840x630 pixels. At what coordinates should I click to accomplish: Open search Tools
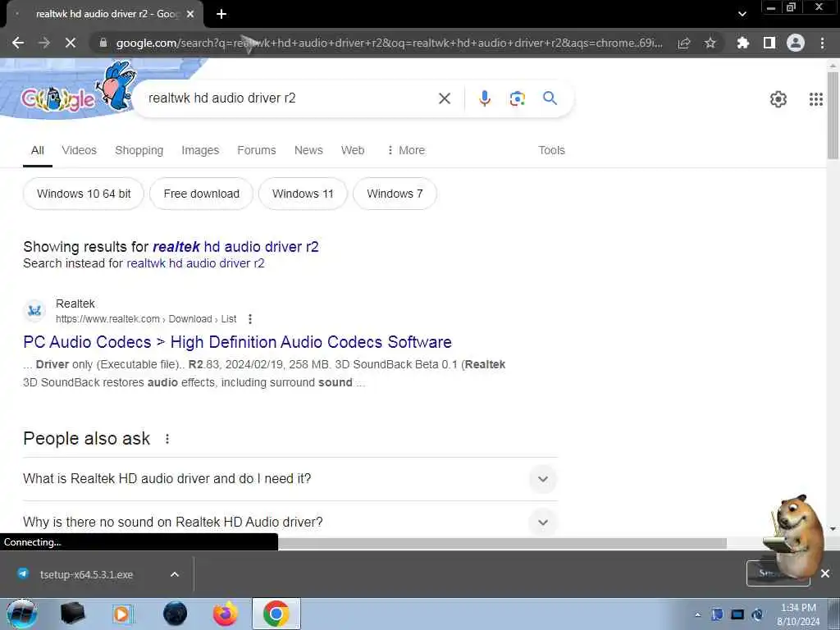pos(551,151)
